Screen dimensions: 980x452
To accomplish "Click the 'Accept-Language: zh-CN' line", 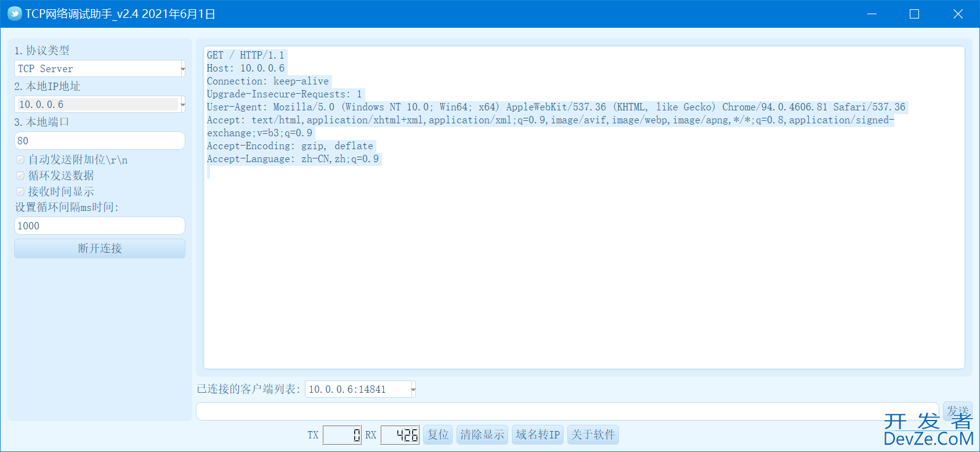I will pos(293,158).
